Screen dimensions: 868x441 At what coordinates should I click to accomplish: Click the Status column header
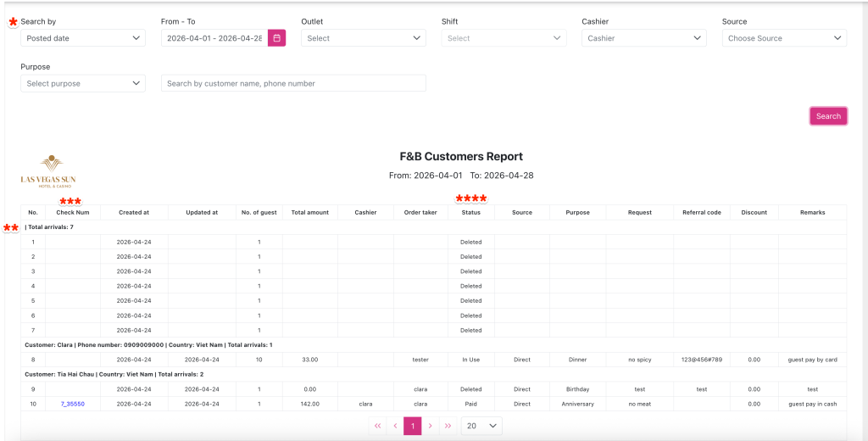pyautogui.click(x=470, y=213)
